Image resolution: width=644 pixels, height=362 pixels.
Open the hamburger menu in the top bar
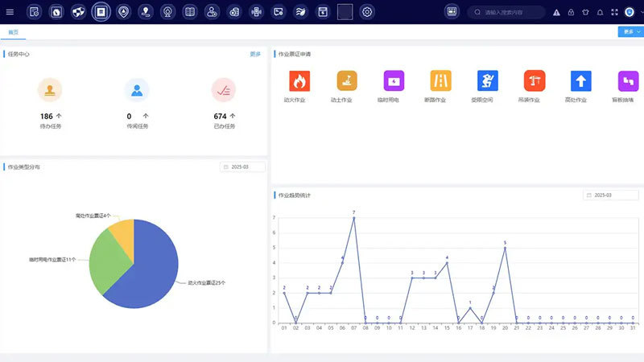click(x=10, y=12)
